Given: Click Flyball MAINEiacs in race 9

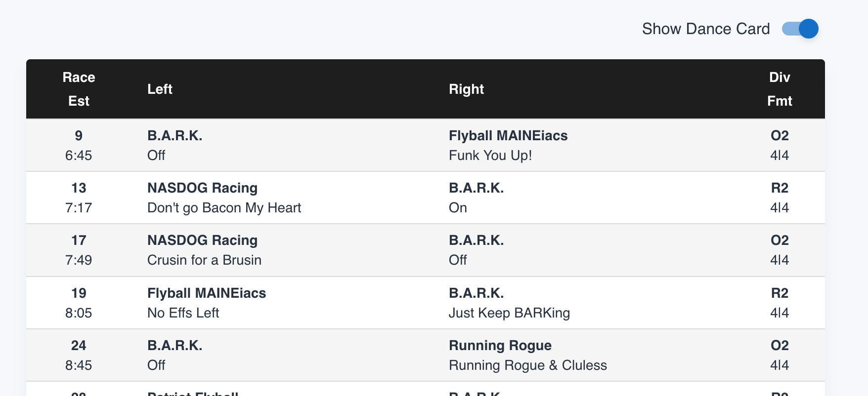Looking at the screenshot, I should point(508,136).
